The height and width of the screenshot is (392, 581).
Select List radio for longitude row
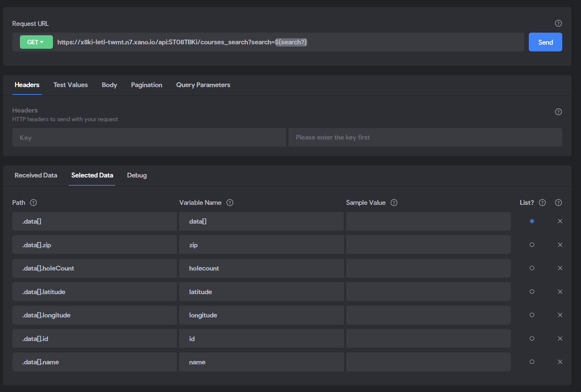tap(532, 315)
